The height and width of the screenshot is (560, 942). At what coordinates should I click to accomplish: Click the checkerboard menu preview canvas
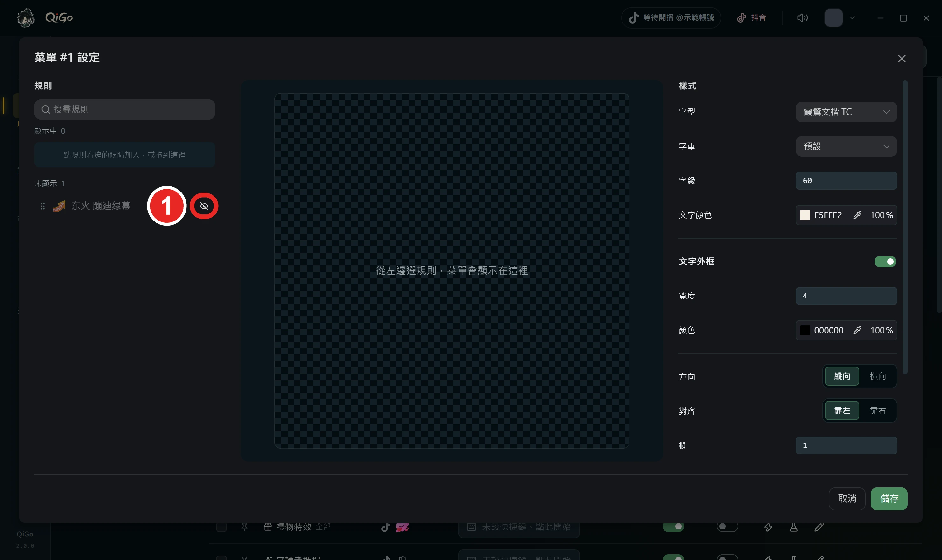452,270
